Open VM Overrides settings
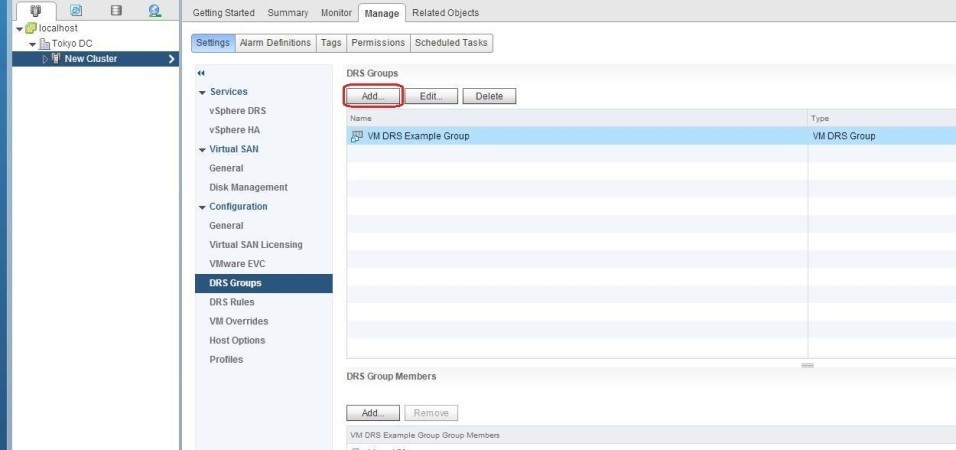The image size is (956, 450). (x=238, y=321)
